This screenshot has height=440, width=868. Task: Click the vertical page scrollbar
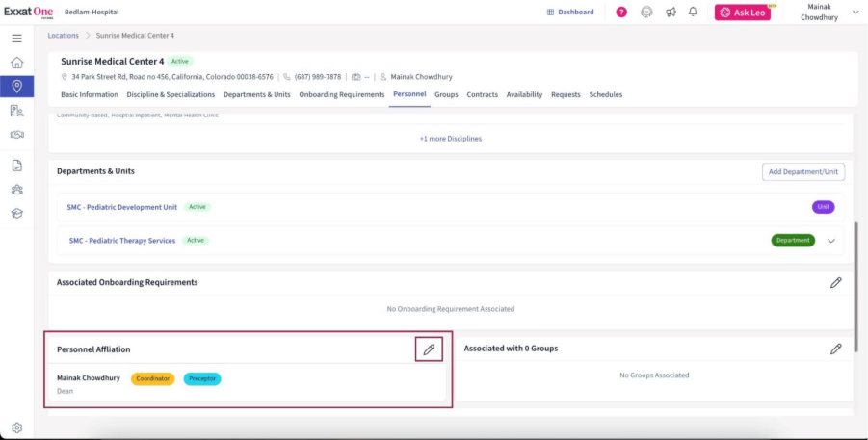click(x=856, y=287)
